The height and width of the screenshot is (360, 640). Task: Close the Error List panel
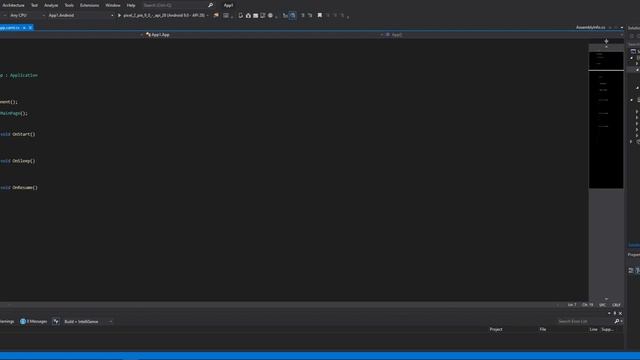[x=620, y=313]
